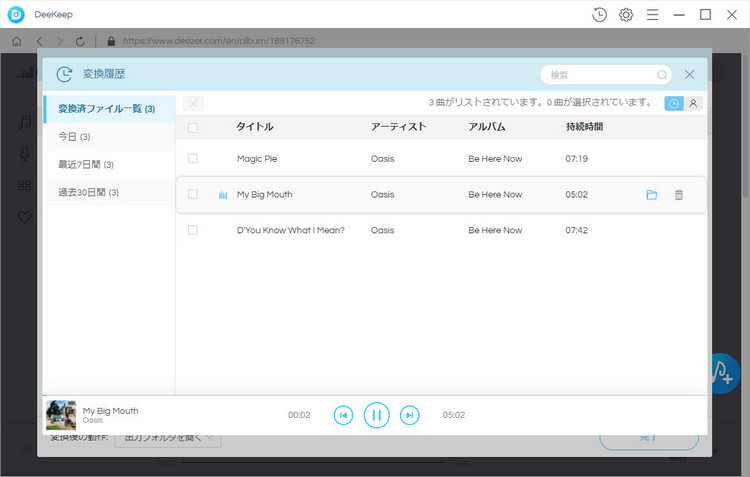Click Oasis artist in Magic Pie row

(383, 159)
